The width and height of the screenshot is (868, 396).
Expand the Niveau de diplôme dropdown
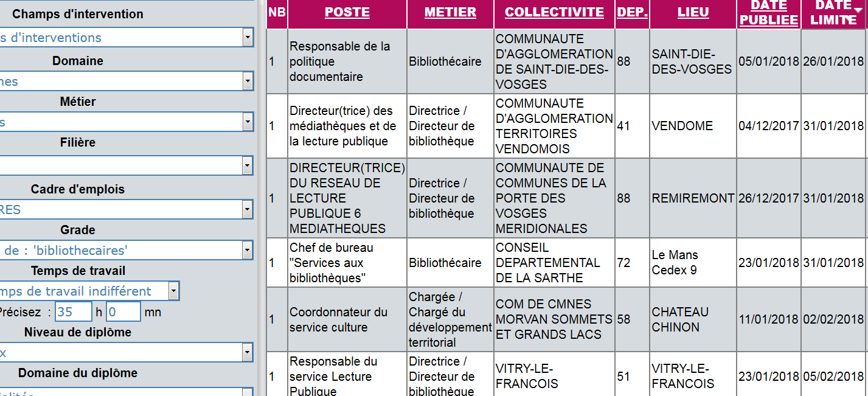pyautogui.click(x=126, y=352)
